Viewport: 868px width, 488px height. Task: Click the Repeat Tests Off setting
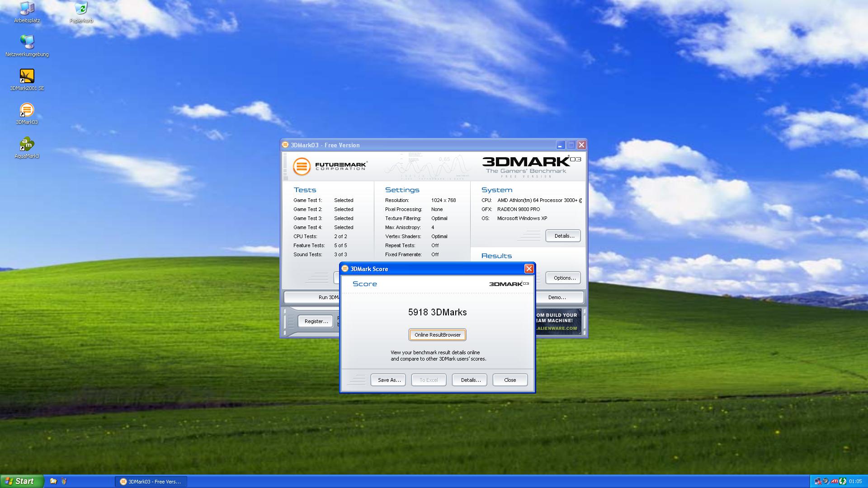tap(412, 245)
